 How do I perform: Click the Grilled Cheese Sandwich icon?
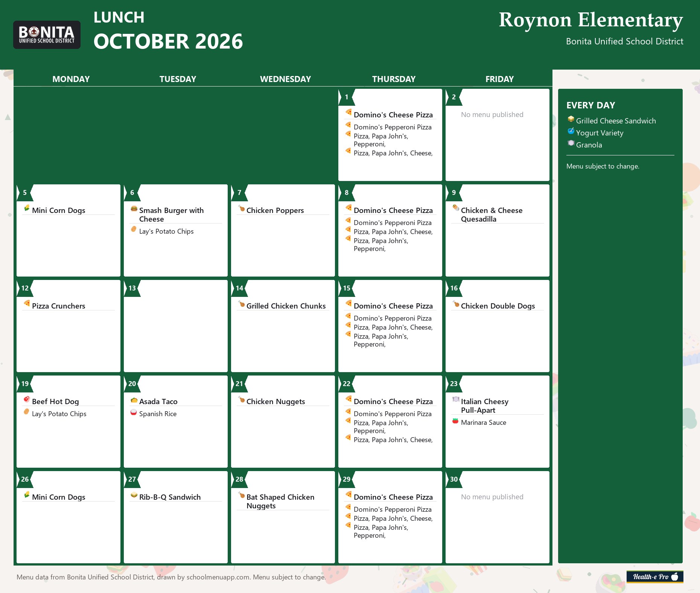pos(571,119)
